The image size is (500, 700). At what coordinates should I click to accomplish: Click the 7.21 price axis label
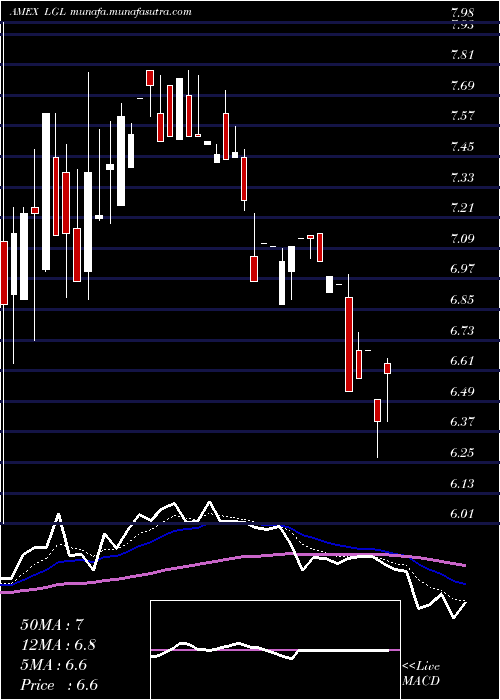pos(464,208)
